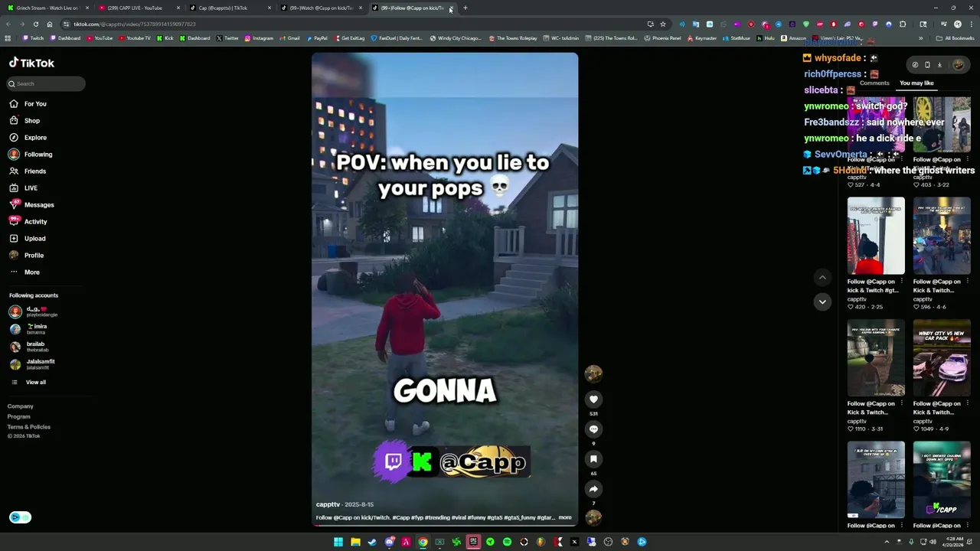
Task: Open the suggested video with 420 likes
Action: [876, 236]
